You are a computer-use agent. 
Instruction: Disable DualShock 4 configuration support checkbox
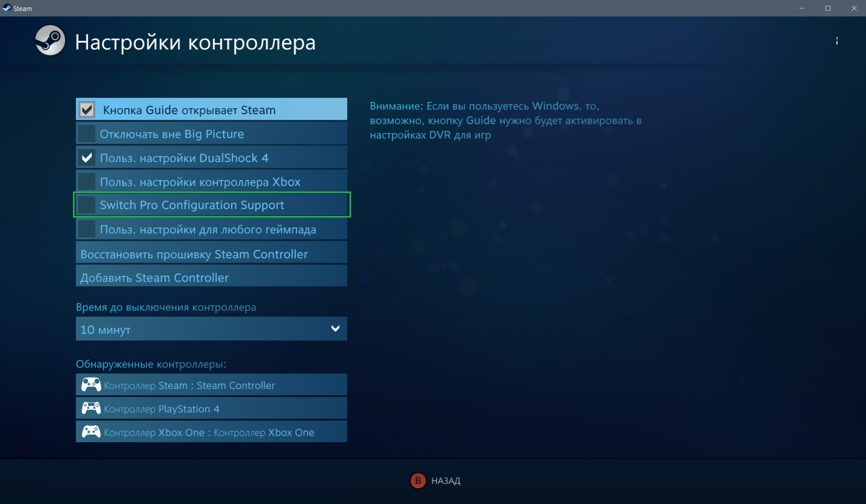click(x=87, y=157)
